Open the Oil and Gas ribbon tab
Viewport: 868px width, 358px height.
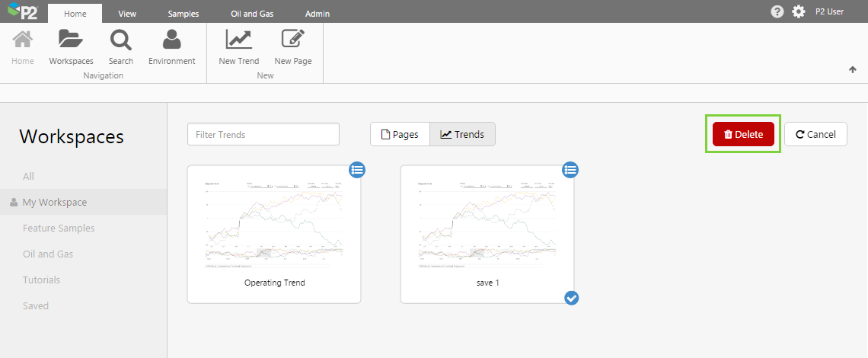pos(252,14)
